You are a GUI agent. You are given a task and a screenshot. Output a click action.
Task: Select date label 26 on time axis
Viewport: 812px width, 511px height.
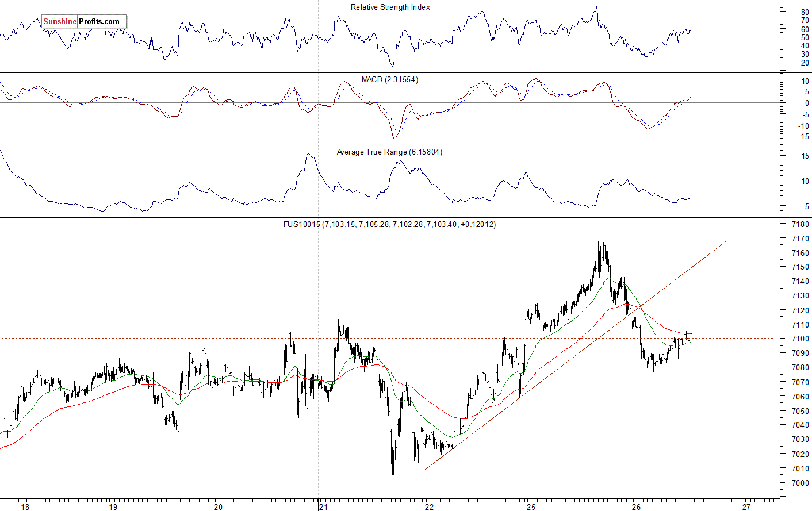click(636, 507)
